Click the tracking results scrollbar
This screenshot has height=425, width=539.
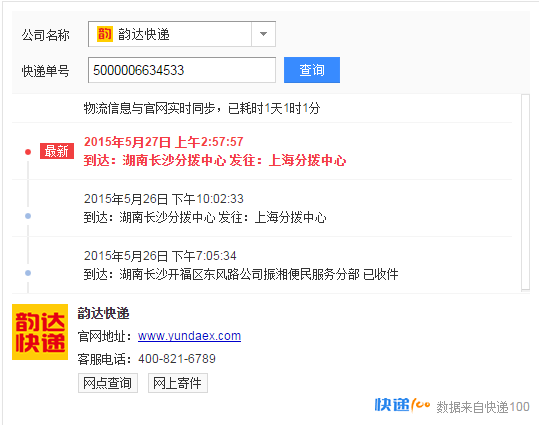point(525,193)
